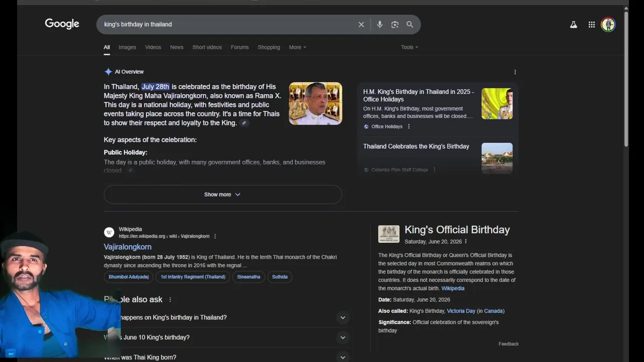Open three-dot menu next to Wikipedia result URL
Viewport: 644px width, 362px height.
pyautogui.click(x=215, y=236)
